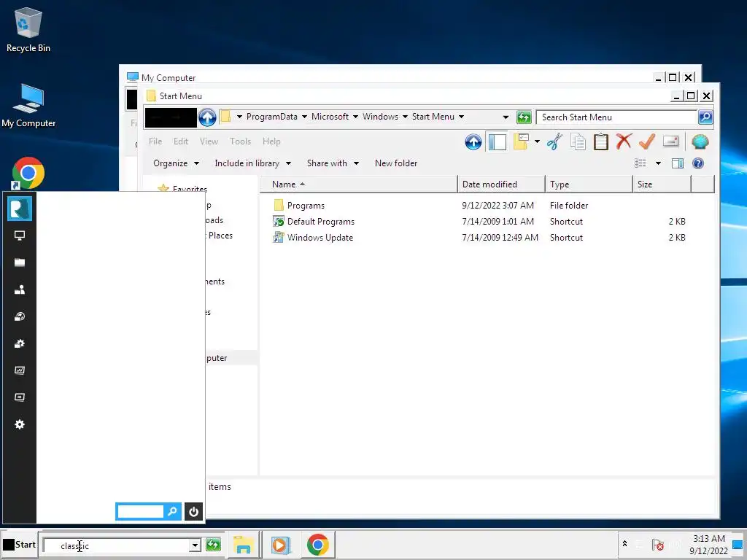Click the user-with-folder icon in start sidebar

point(20,289)
